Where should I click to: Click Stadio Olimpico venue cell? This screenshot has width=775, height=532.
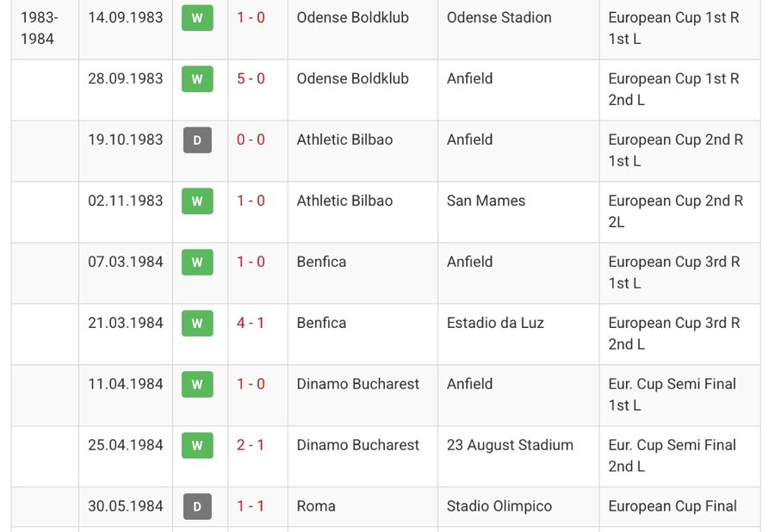pyautogui.click(x=518, y=507)
